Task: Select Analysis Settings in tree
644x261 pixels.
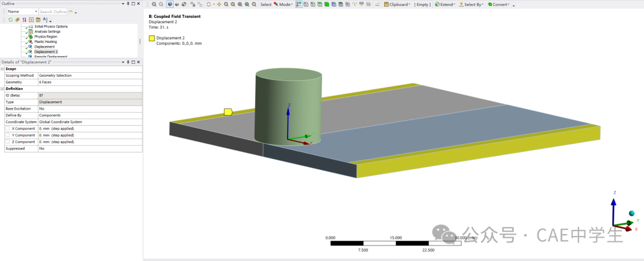Action: point(47,32)
